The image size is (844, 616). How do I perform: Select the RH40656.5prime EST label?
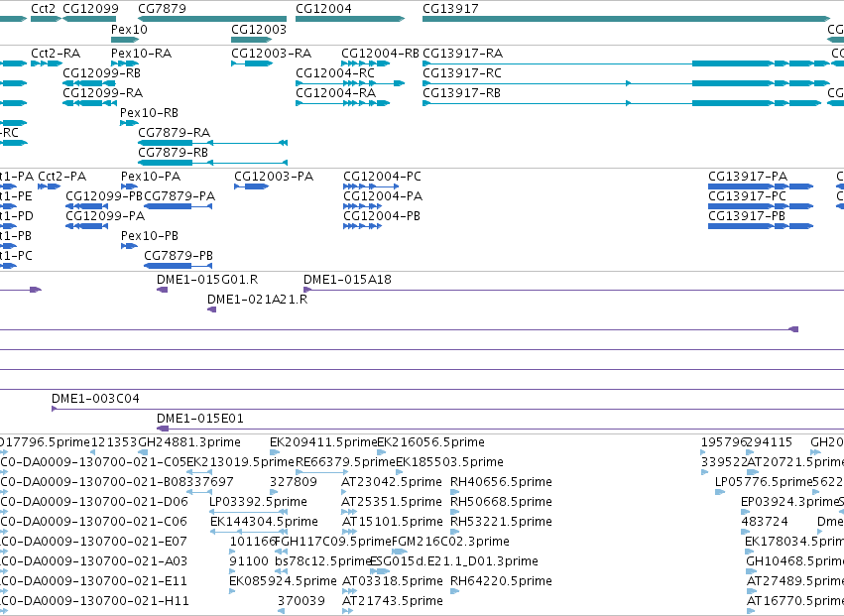point(501,481)
